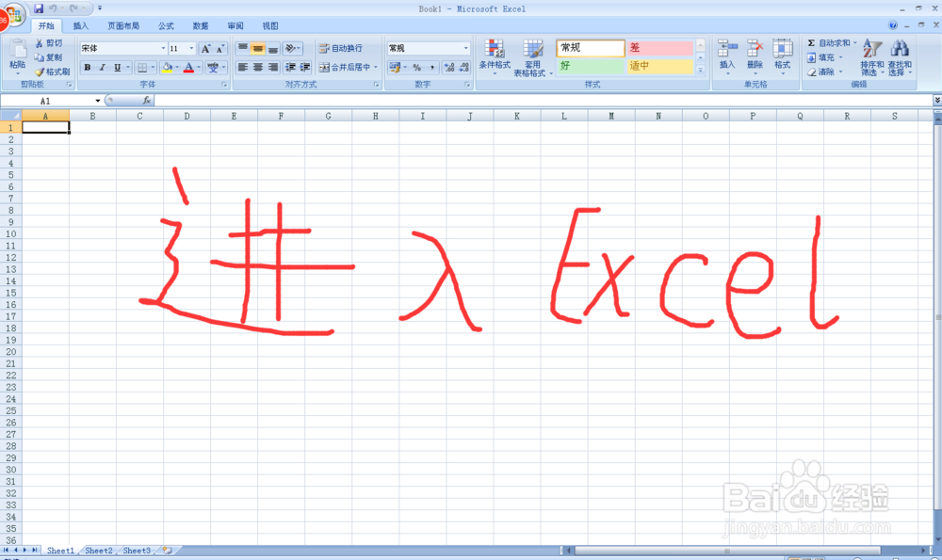Viewport: 942px width, 560px height.
Task: Apply percent style format
Action: pos(417,67)
